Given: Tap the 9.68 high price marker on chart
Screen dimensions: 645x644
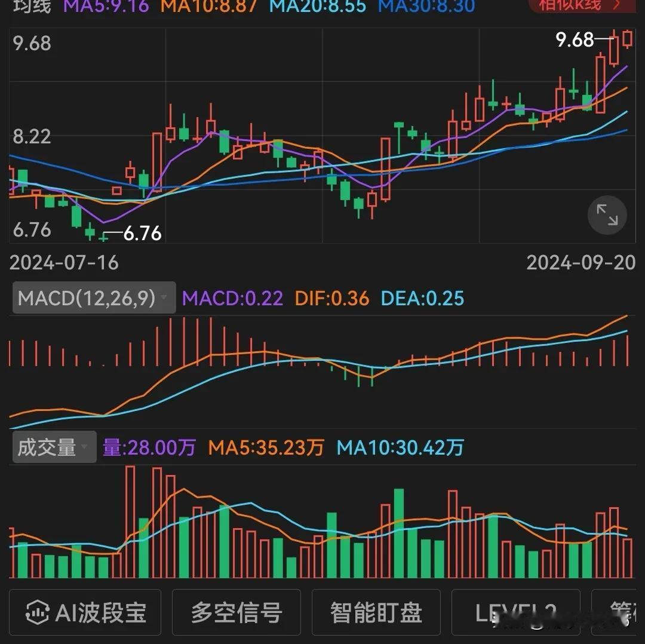Looking at the screenshot, I should 575,40.
